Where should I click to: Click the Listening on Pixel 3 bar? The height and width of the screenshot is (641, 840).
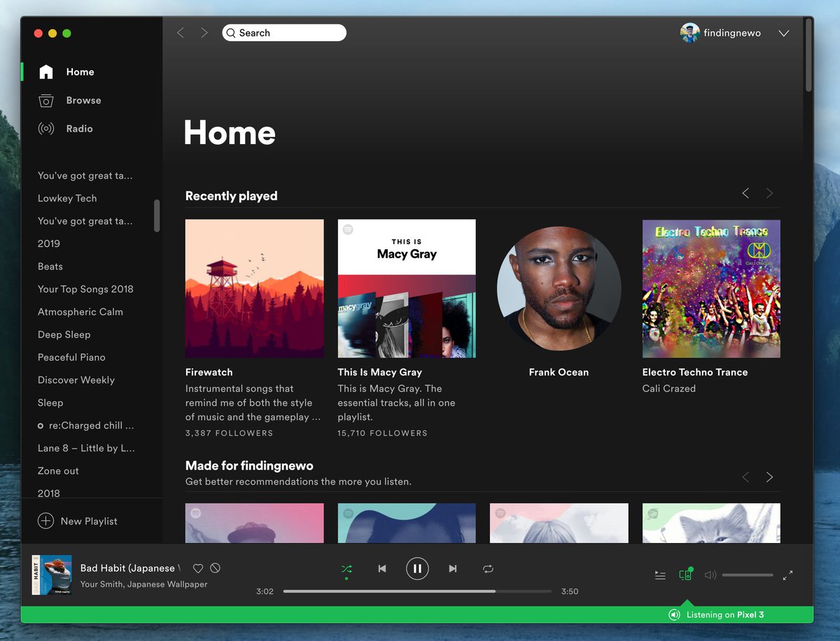pos(417,615)
